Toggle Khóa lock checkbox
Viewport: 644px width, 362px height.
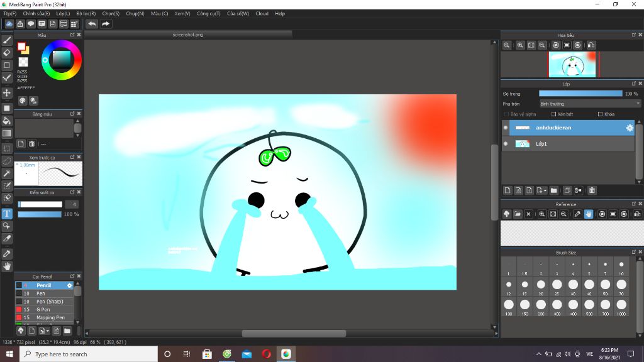(600, 114)
